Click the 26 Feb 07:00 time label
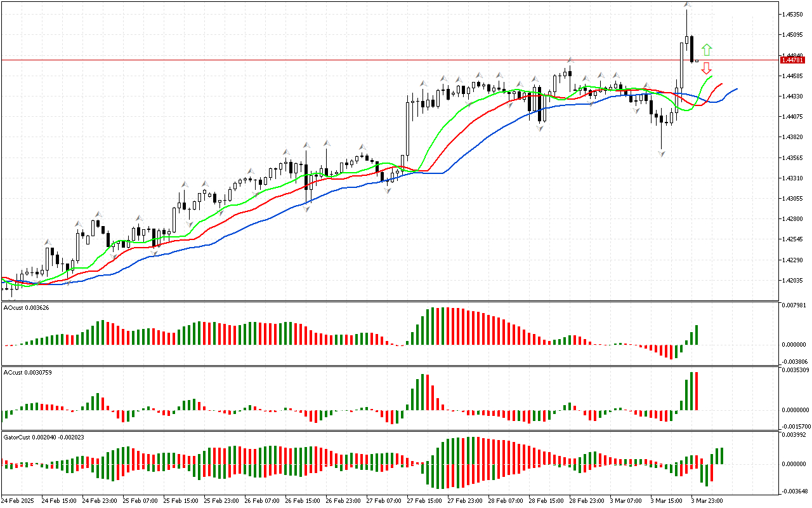 (x=262, y=501)
